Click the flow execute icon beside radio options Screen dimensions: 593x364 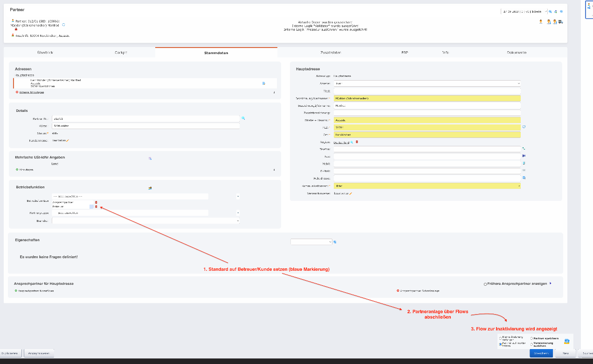click(567, 341)
